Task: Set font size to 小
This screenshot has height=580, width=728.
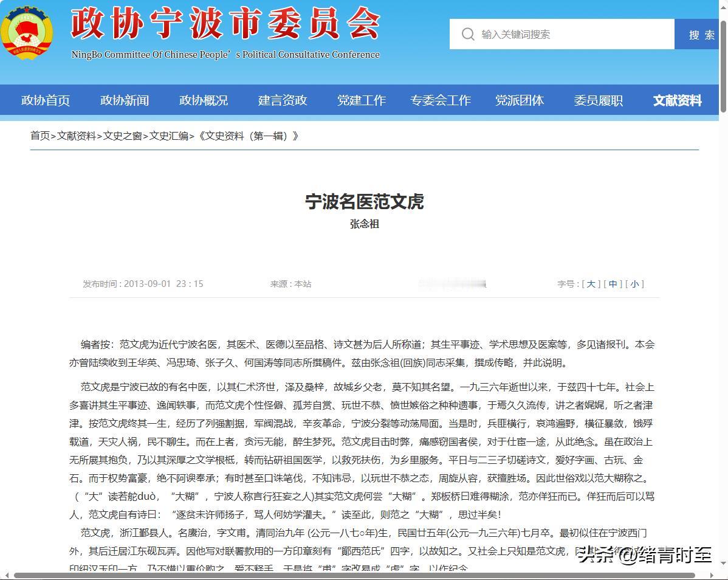Action: pyautogui.click(x=634, y=284)
